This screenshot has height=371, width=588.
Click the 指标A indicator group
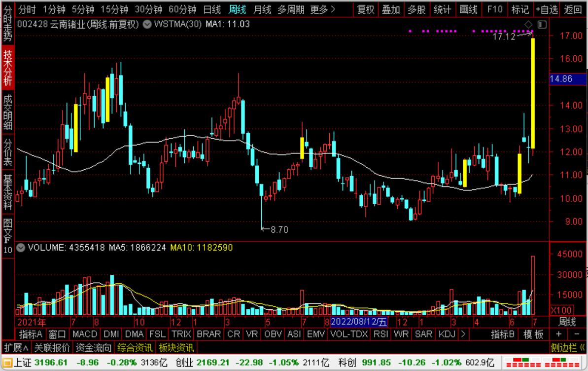click(31, 334)
